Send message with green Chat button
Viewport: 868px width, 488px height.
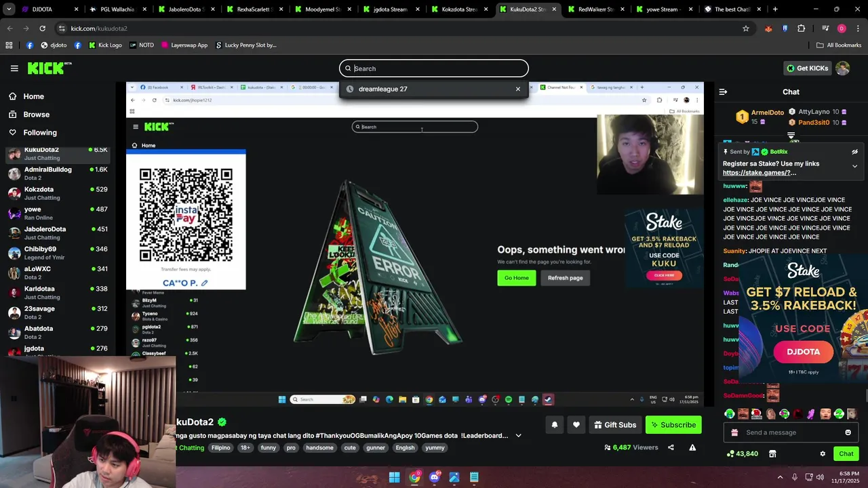pos(846,454)
